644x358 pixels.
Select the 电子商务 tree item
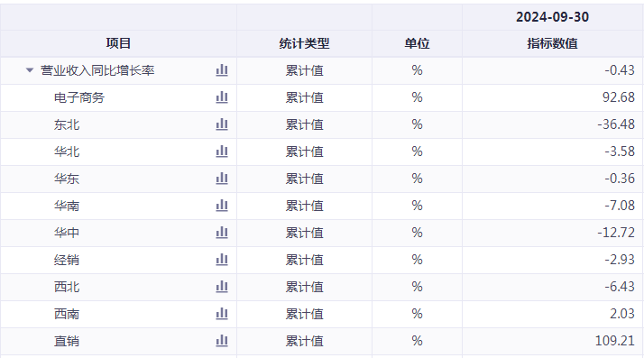pyautogui.click(x=79, y=97)
